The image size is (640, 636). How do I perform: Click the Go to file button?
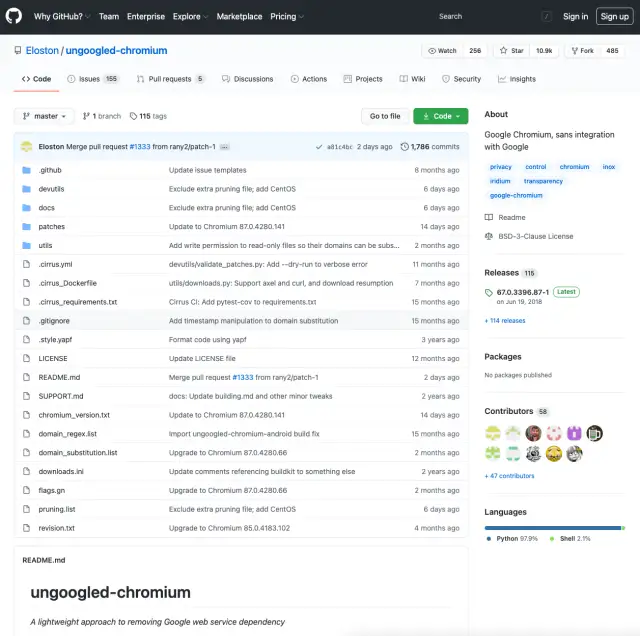click(x=385, y=116)
